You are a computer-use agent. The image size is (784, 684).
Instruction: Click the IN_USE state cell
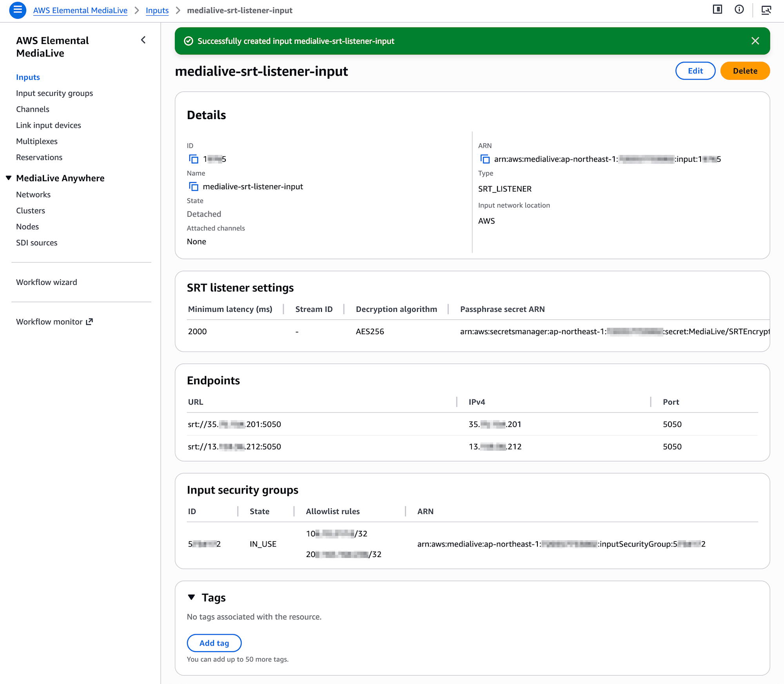(263, 544)
